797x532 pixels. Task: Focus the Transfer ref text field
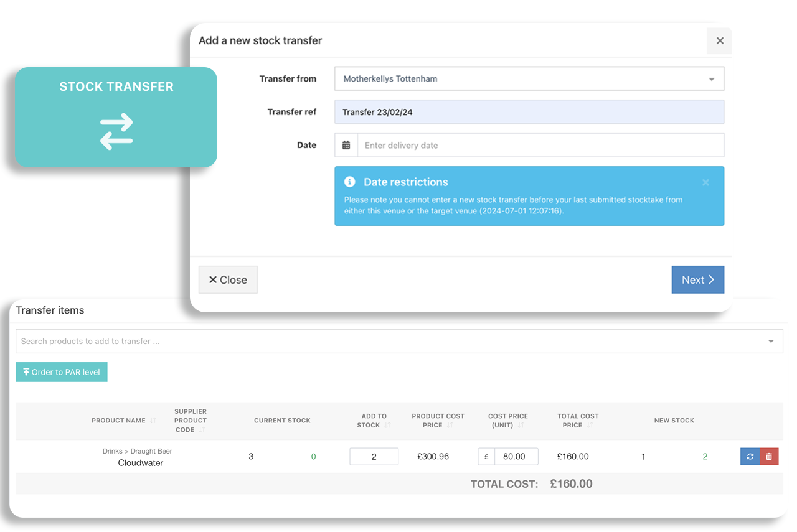click(529, 112)
